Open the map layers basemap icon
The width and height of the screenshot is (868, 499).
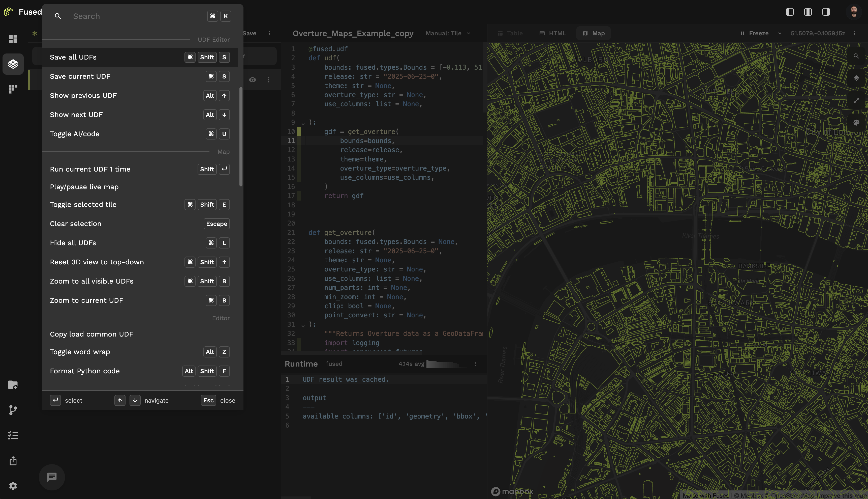click(856, 78)
